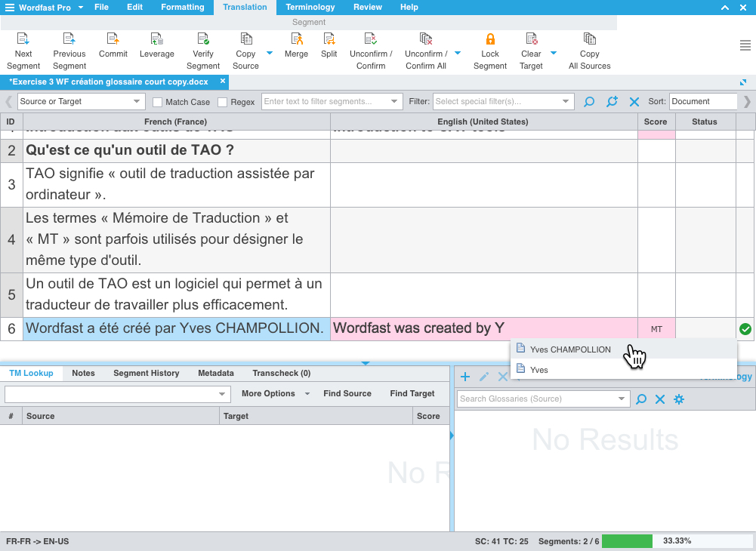
Task: Open the File menu
Action: click(101, 8)
